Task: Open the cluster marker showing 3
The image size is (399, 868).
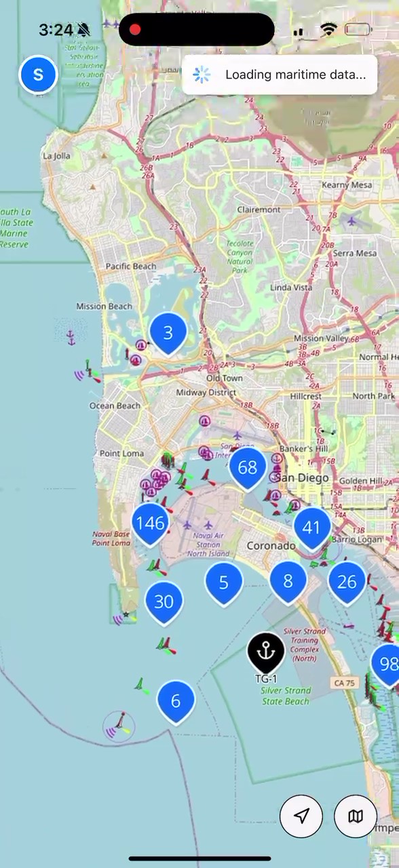Action: click(168, 333)
